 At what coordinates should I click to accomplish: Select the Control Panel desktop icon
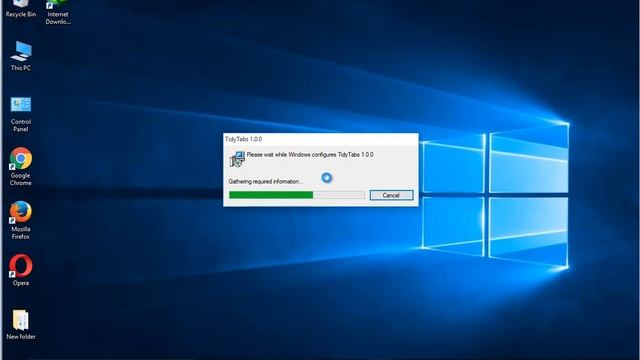point(21,115)
